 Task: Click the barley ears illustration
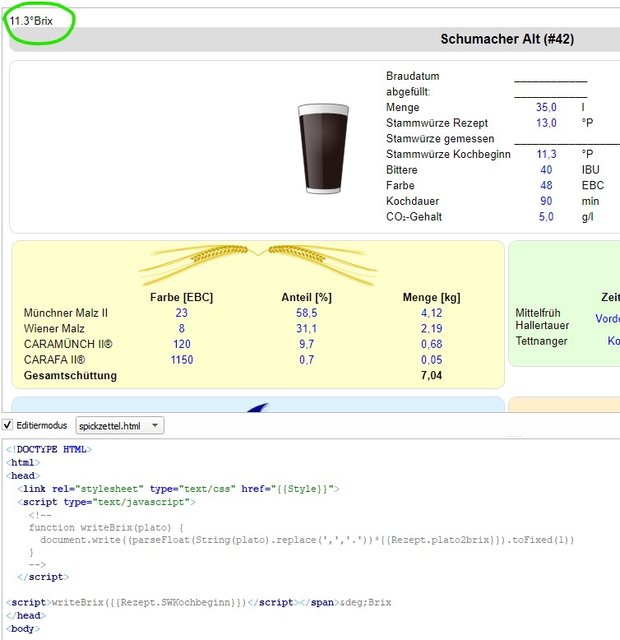tap(258, 265)
